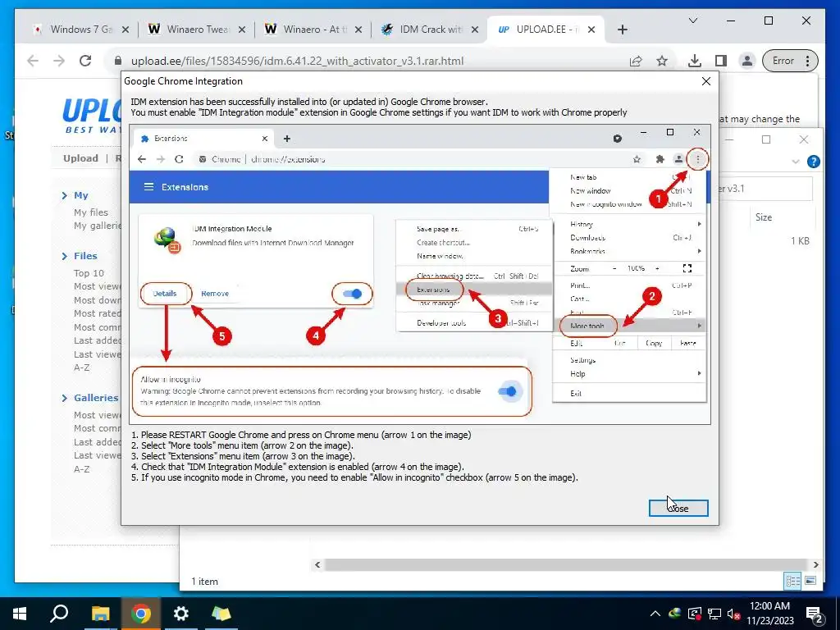Click the green app taskbar icon
The image size is (840, 630).
click(x=221, y=614)
